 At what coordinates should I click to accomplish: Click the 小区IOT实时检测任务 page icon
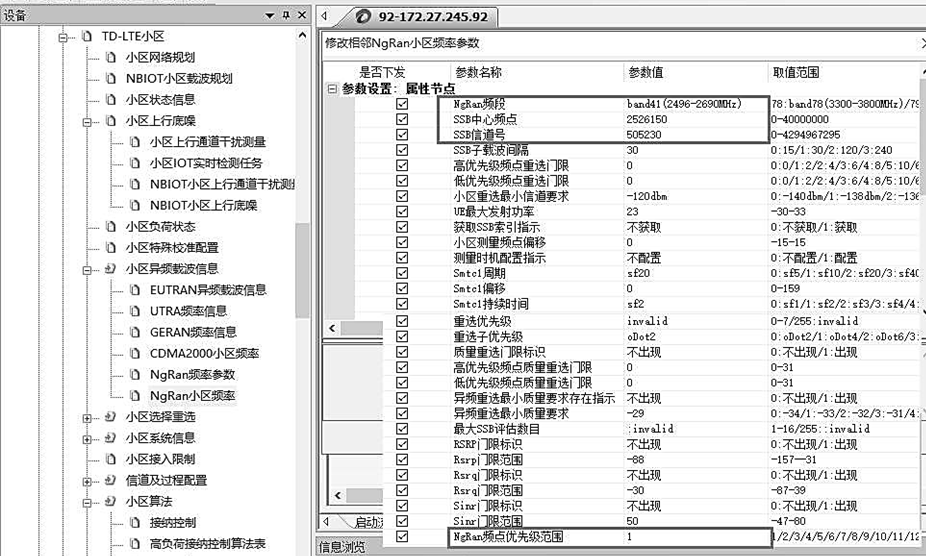pos(135,163)
